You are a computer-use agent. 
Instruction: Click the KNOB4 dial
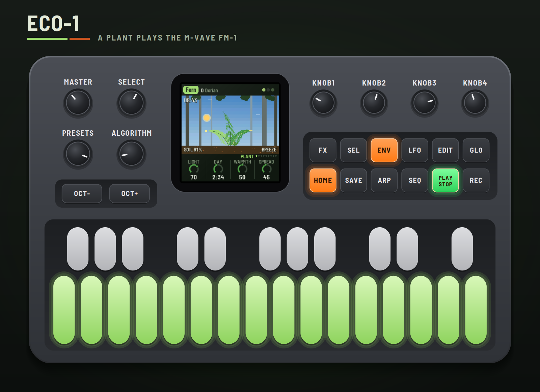(475, 103)
